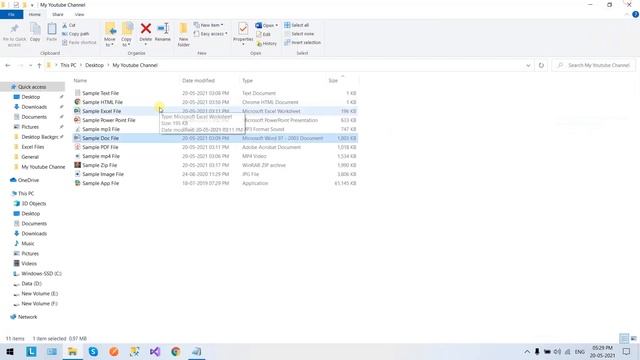This screenshot has height=360, width=640.
Task: Open the dropdown arrow next to Open
Action: [277, 25]
